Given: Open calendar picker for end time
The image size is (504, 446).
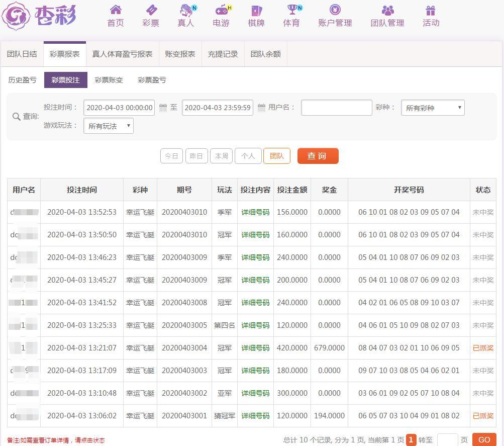Looking at the screenshot, I should coord(262,108).
